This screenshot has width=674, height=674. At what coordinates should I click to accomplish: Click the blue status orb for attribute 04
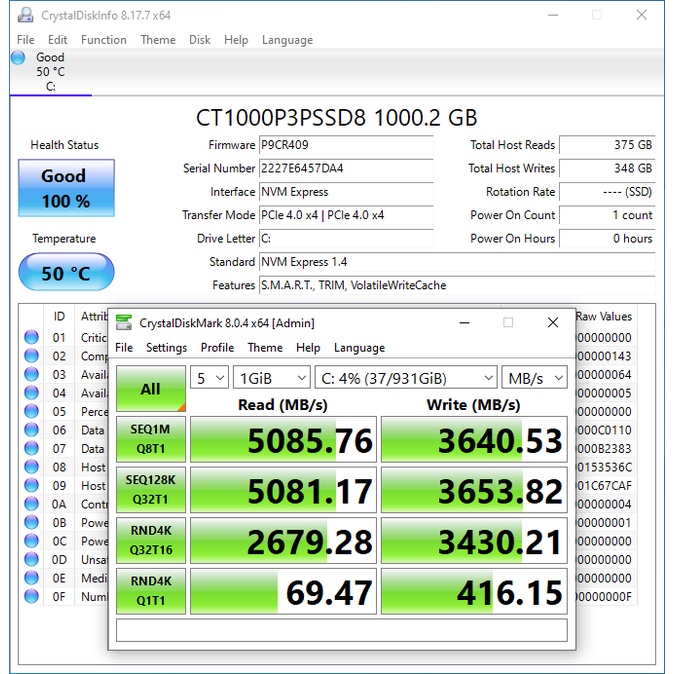(x=31, y=392)
